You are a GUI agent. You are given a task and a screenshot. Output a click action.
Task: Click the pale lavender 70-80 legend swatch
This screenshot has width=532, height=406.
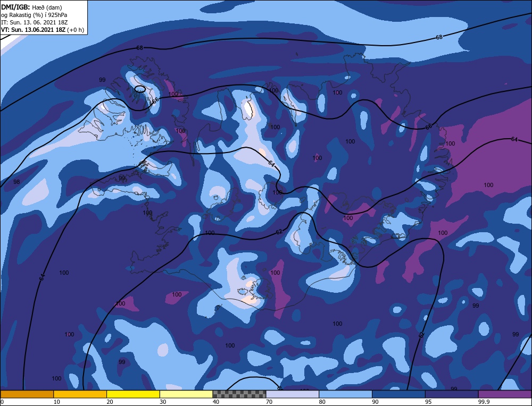click(x=293, y=394)
